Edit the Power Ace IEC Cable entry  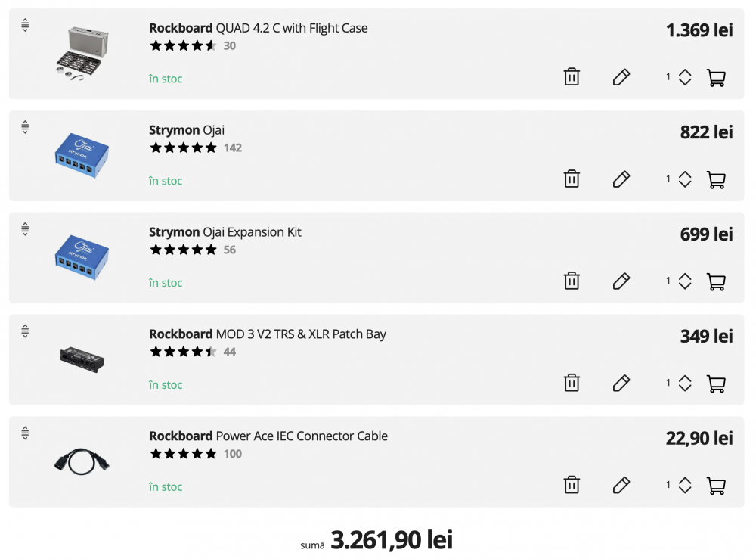(x=621, y=486)
